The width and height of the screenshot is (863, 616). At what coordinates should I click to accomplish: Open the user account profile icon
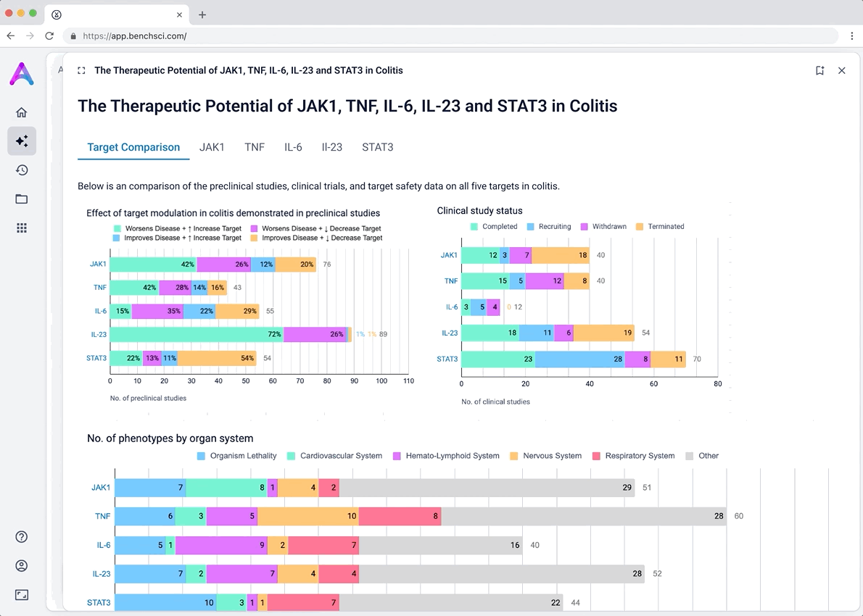coord(22,565)
